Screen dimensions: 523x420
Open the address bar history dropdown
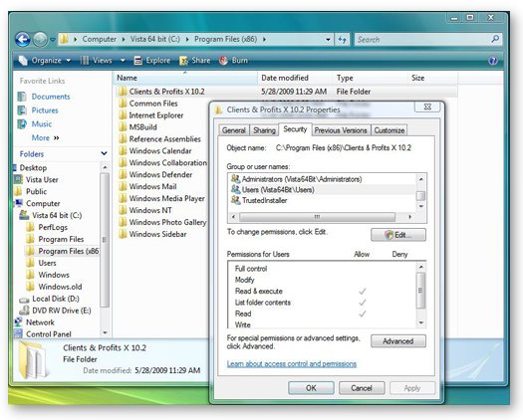point(328,40)
